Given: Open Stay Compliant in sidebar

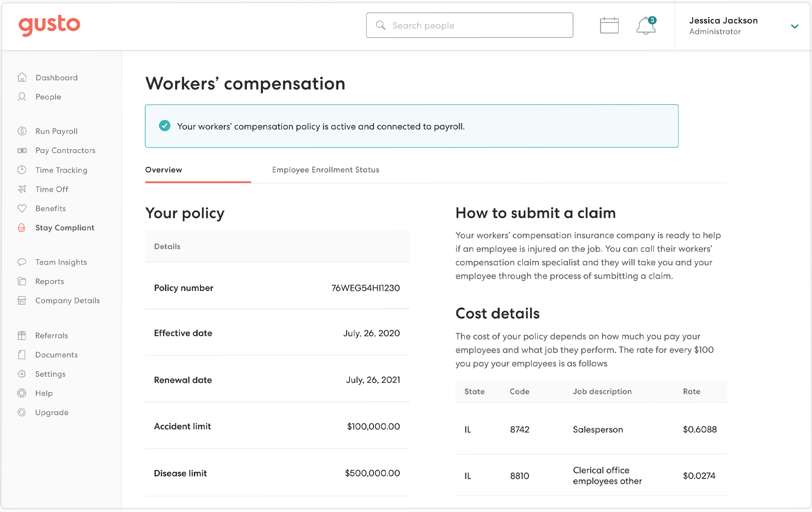Looking at the screenshot, I should (x=65, y=228).
